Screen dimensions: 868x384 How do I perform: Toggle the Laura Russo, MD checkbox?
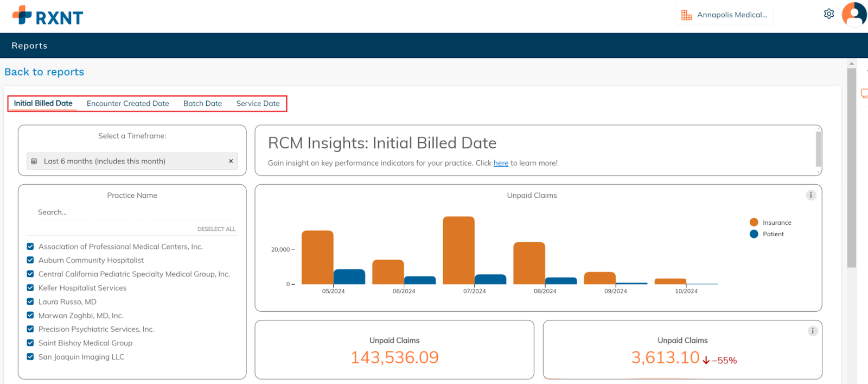[x=30, y=301]
